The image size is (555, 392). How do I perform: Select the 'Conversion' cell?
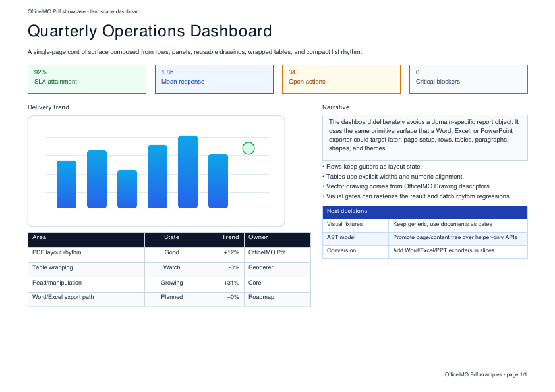355,252
